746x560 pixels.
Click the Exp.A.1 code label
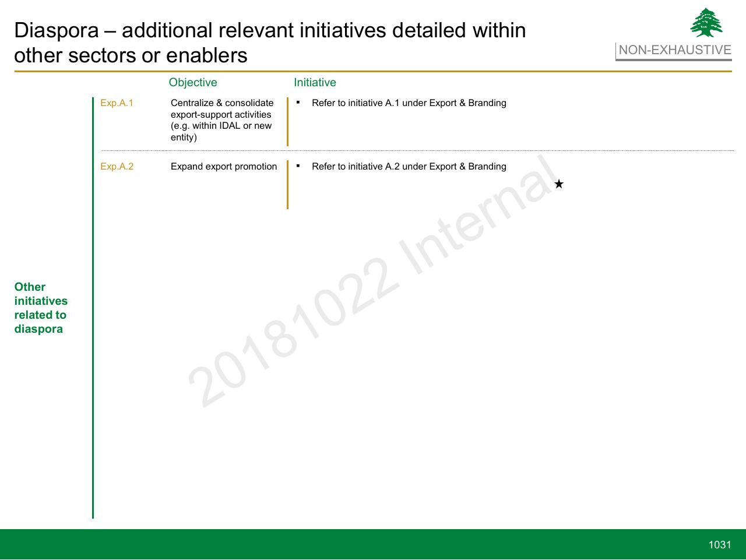tap(117, 103)
